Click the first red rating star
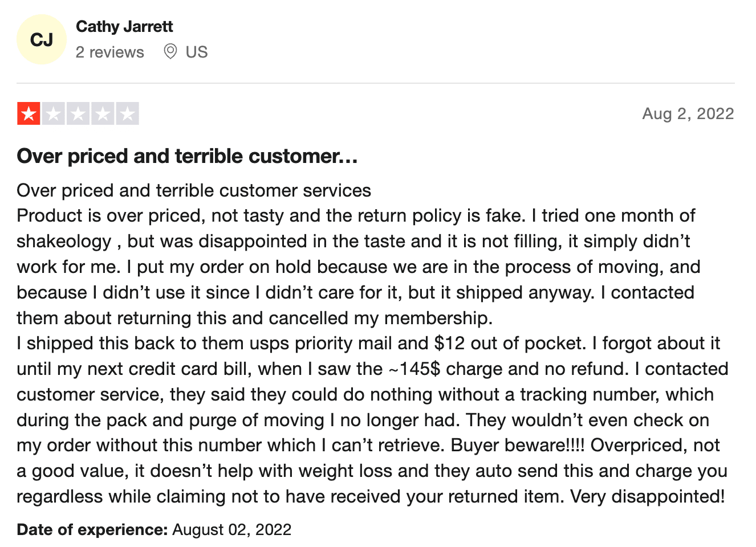The height and width of the screenshot is (547, 756). 29,113
